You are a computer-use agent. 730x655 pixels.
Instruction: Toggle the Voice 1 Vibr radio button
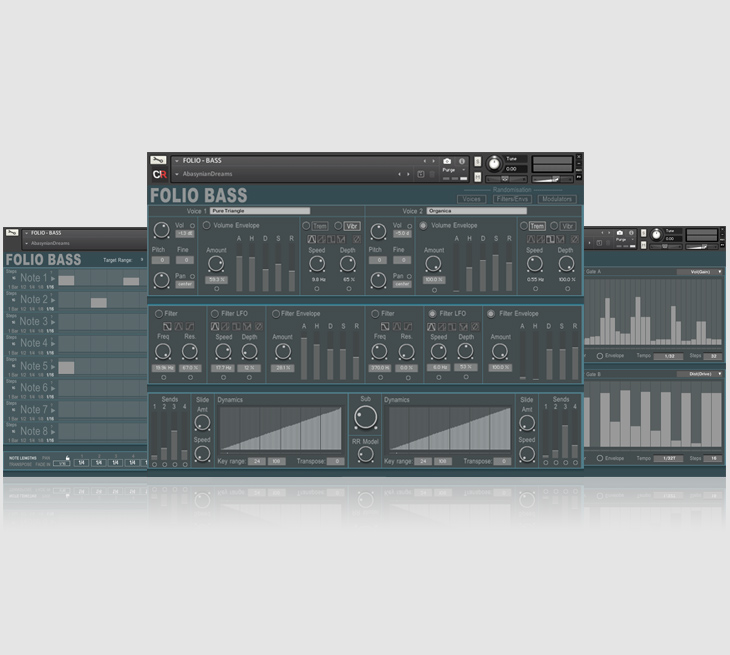coord(338,226)
